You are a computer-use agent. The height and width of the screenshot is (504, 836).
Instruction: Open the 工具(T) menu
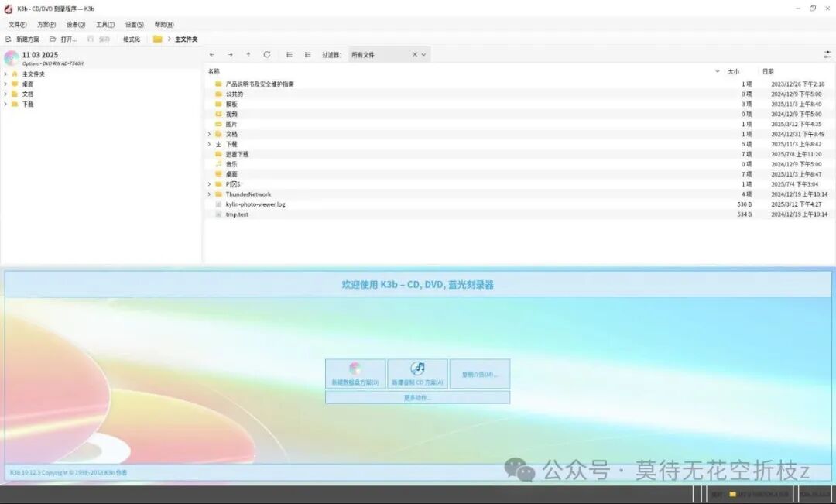(x=105, y=25)
